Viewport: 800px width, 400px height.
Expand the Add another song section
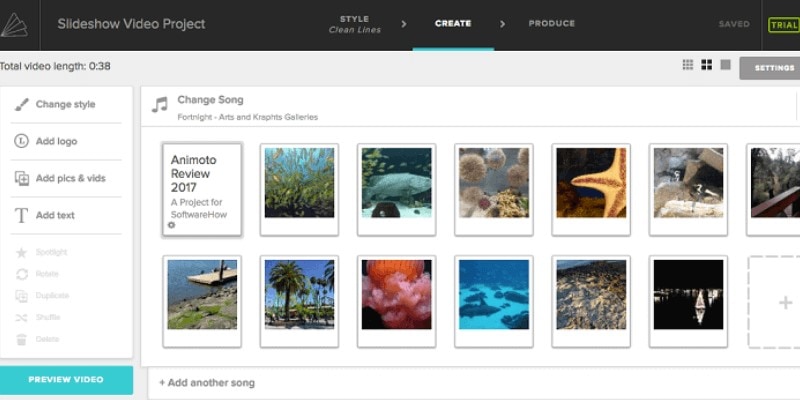pyautogui.click(x=207, y=382)
